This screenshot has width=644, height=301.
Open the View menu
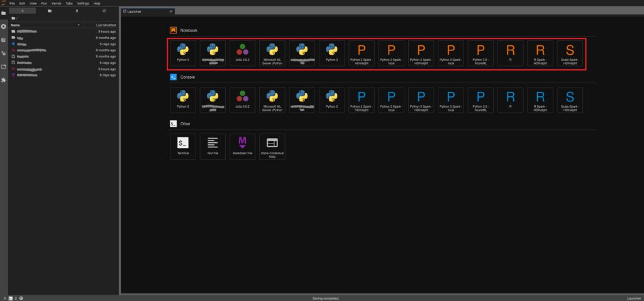33,3
